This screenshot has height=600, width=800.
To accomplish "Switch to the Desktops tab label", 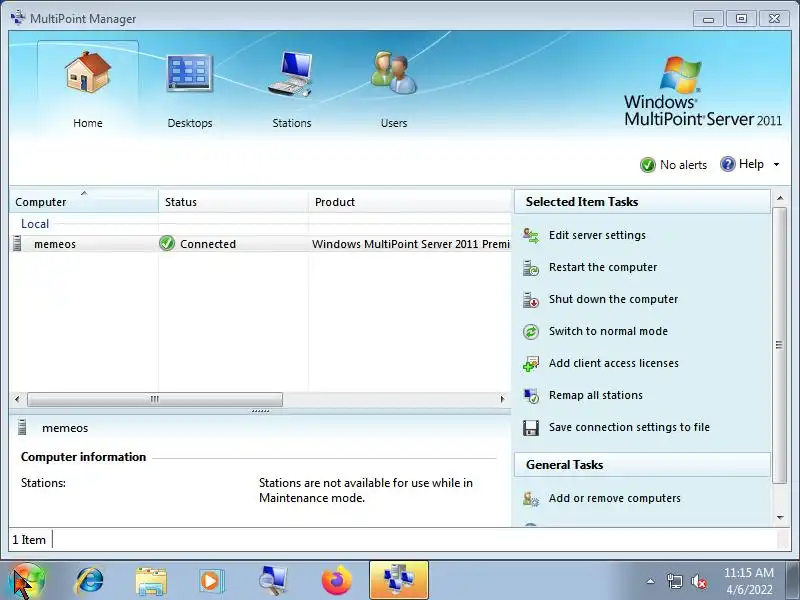I will tap(190, 123).
